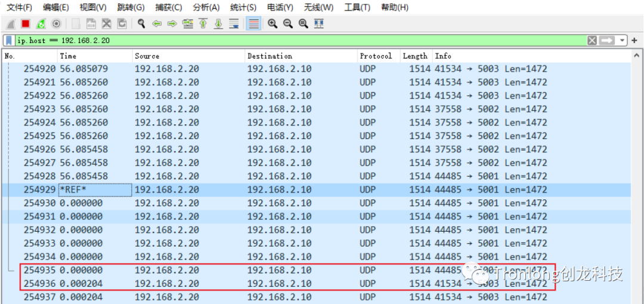Select packet 254935 row
644x304 pixels.
[317, 270]
